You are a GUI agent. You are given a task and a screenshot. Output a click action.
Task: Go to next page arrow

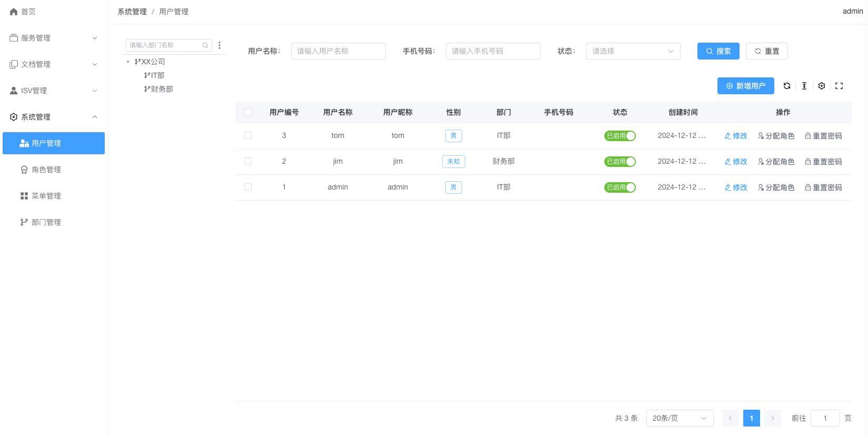pyautogui.click(x=772, y=418)
